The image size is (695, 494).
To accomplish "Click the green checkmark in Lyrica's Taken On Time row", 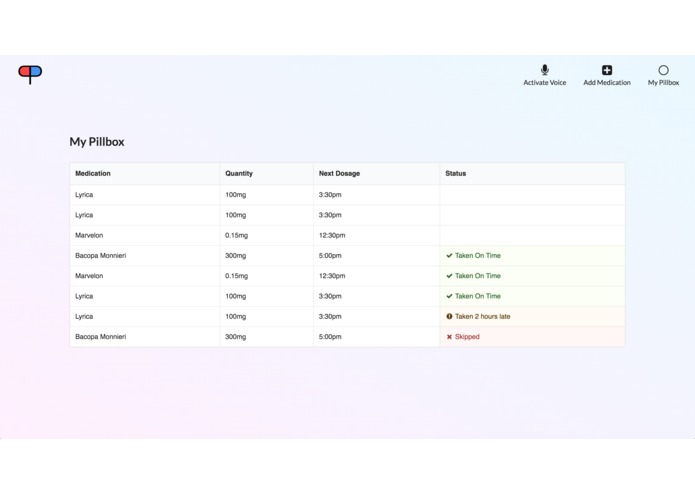I will [449, 296].
